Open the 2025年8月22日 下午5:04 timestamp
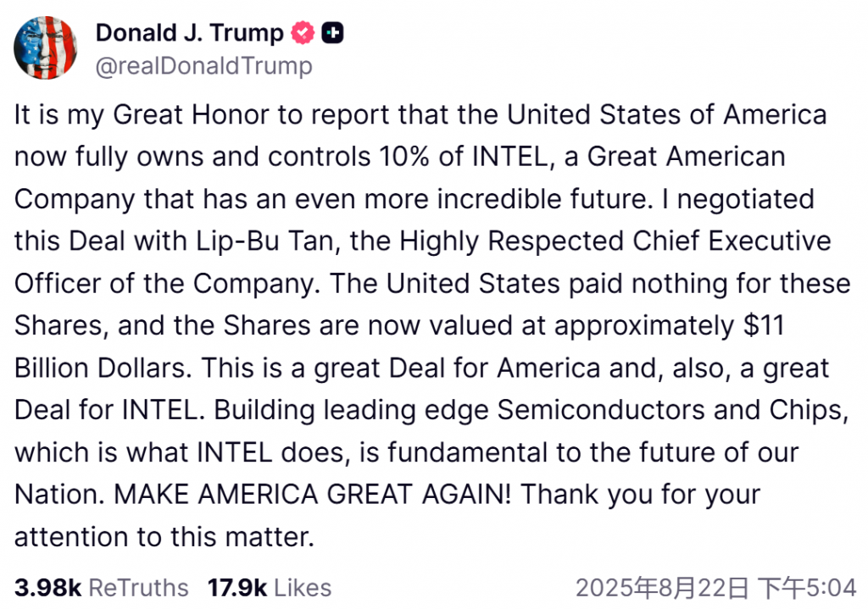 [715, 588]
